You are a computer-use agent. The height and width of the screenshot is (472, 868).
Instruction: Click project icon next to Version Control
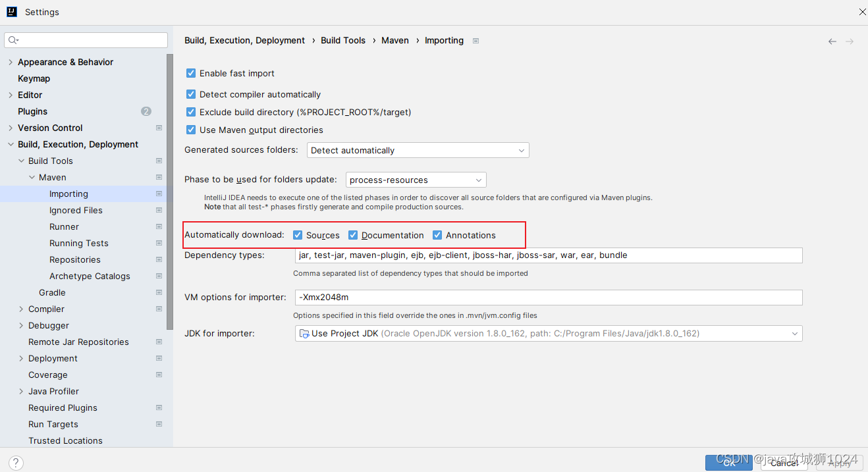159,128
